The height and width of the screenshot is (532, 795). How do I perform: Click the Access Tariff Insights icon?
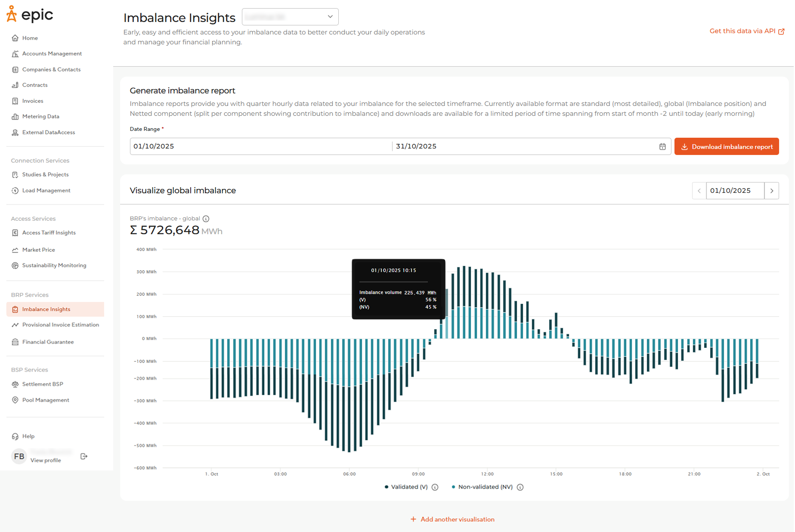click(15, 233)
